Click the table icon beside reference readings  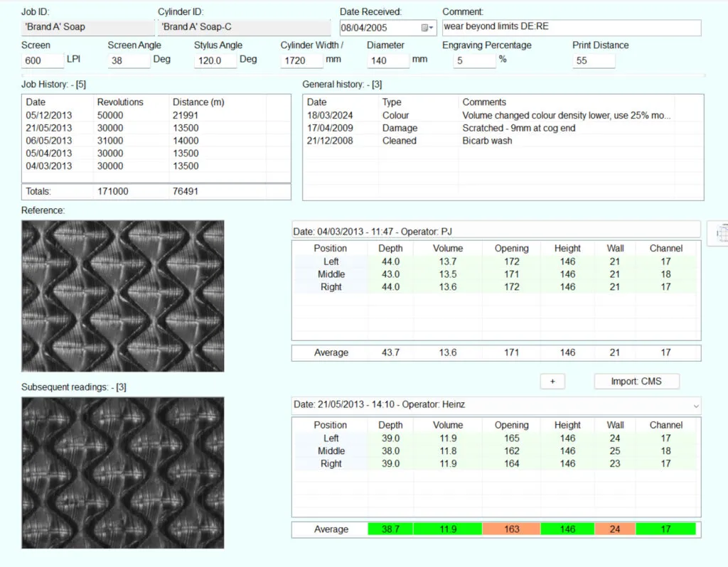coord(718,233)
